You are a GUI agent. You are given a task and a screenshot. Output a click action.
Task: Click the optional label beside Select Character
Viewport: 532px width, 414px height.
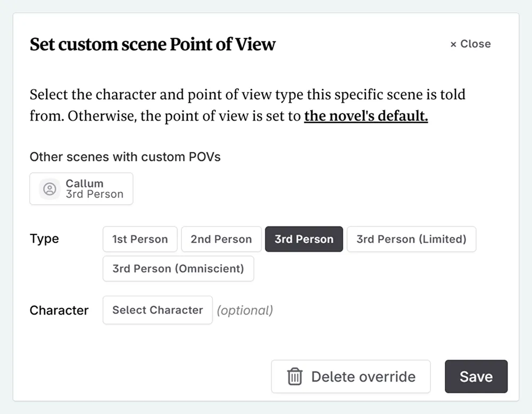point(245,310)
